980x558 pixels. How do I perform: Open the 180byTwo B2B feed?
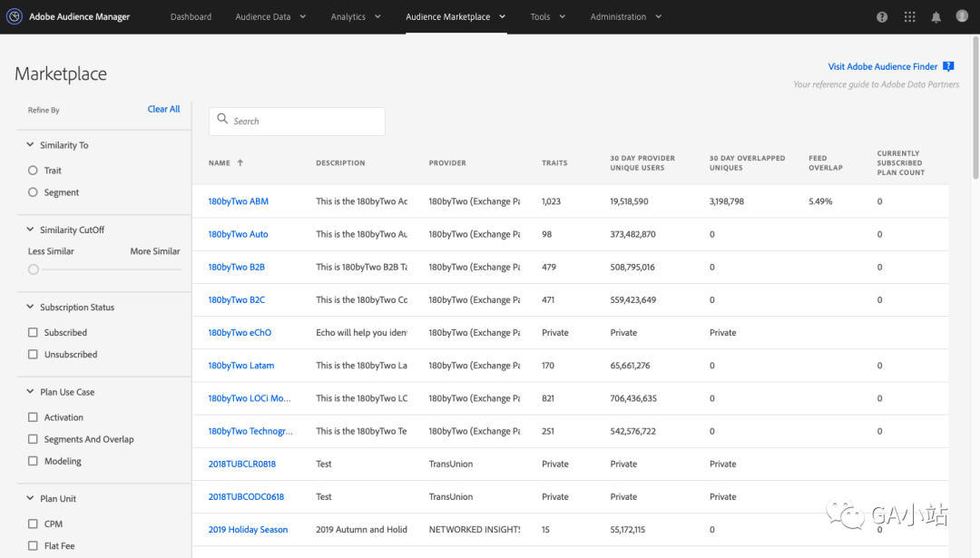point(236,267)
